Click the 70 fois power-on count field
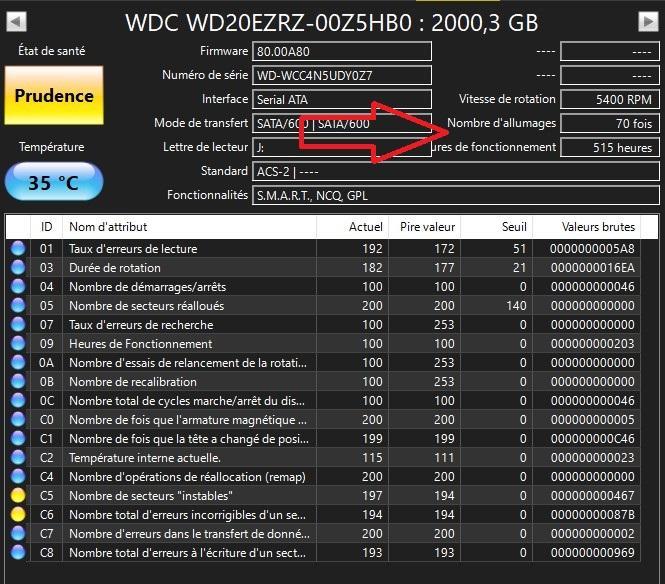Viewport: 665px width, 584px height. coord(610,123)
